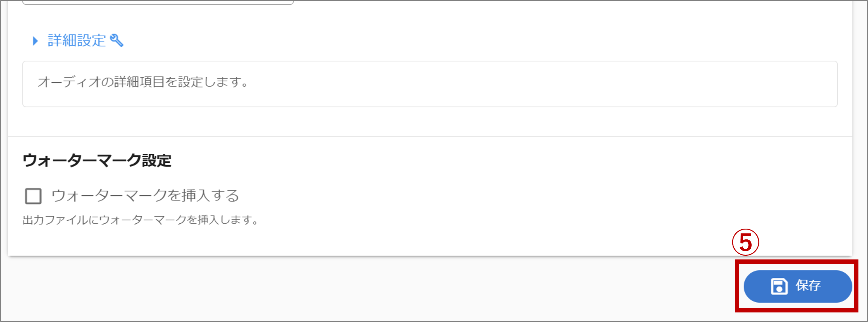Open the 詳細設定 link text
The height and width of the screenshot is (322, 868).
click(77, 40)
